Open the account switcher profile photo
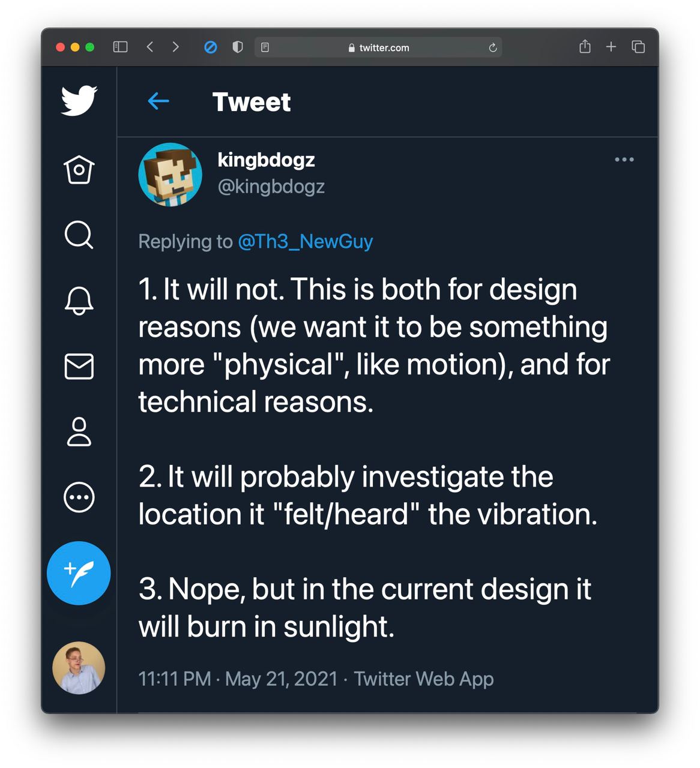The image size is (700, 768). coord(79,668)
